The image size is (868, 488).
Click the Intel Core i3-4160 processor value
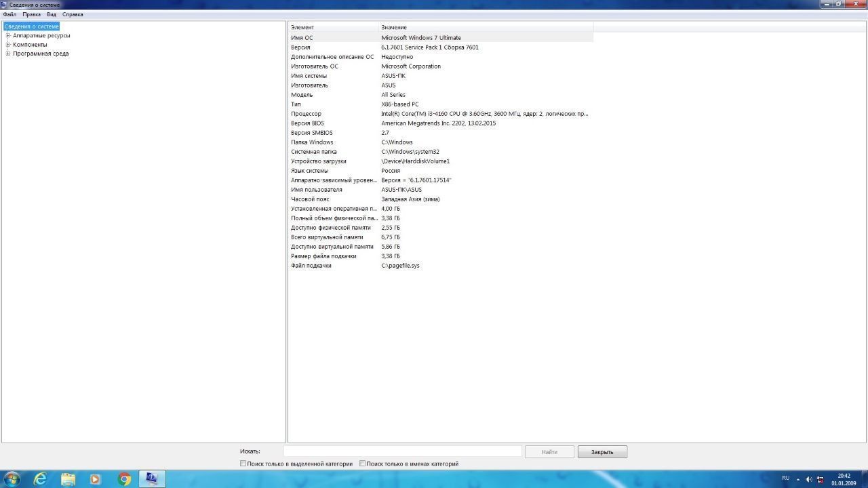point(485,114)
